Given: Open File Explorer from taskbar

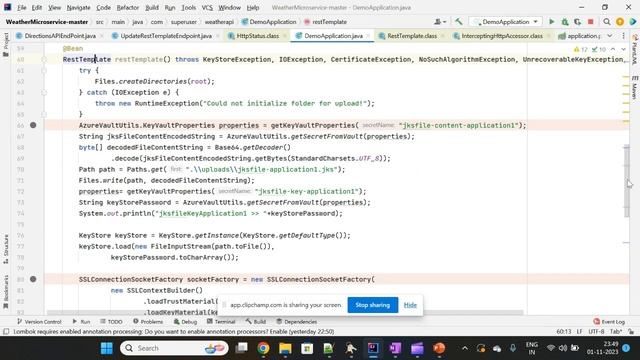Looking at the screenshot, I should pos(285,348).
